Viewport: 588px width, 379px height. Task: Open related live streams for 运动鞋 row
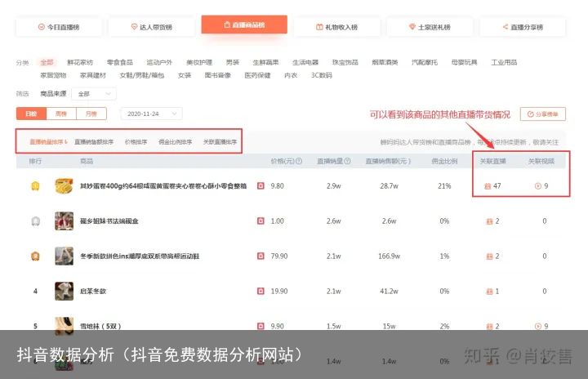tap(492, 256)
